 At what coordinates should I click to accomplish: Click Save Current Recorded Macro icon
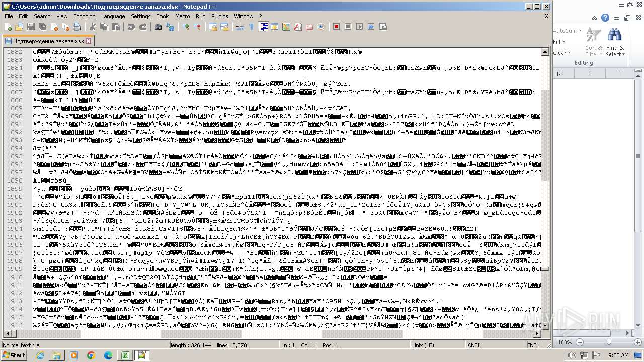pyautogui.click(x=382, y=27)
